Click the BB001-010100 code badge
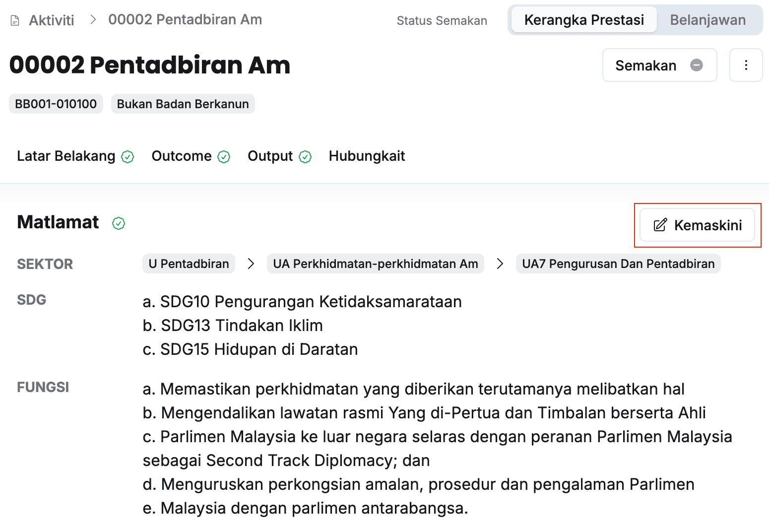769x532 pixels. (x=56, y=104)
